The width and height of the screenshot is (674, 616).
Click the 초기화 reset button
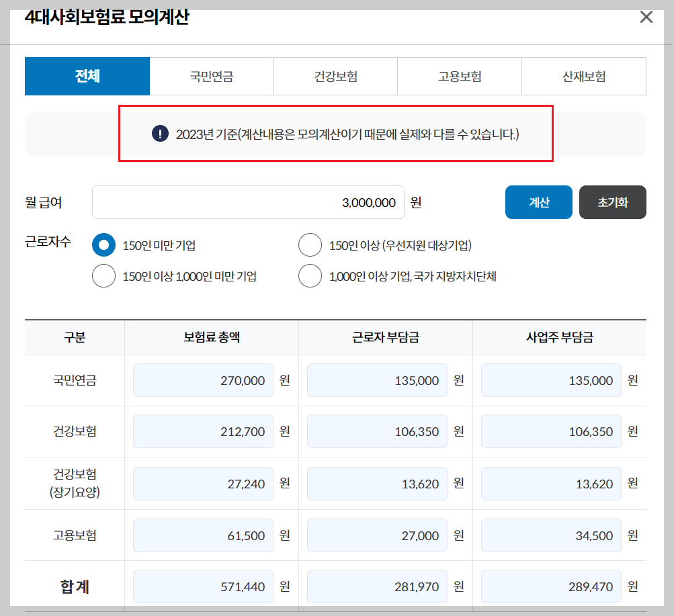tap(612, 202)
